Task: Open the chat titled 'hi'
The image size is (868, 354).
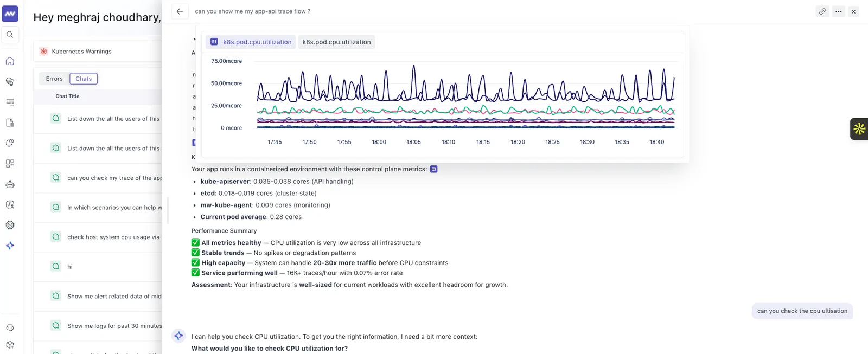Action: pyautogui.click(x=98, y=266)
